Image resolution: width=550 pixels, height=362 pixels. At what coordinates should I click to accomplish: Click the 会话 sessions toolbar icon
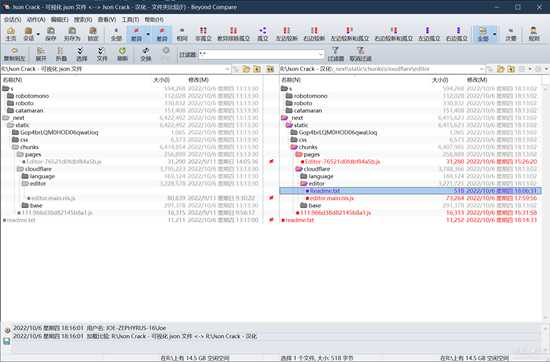tap(28, 34)
